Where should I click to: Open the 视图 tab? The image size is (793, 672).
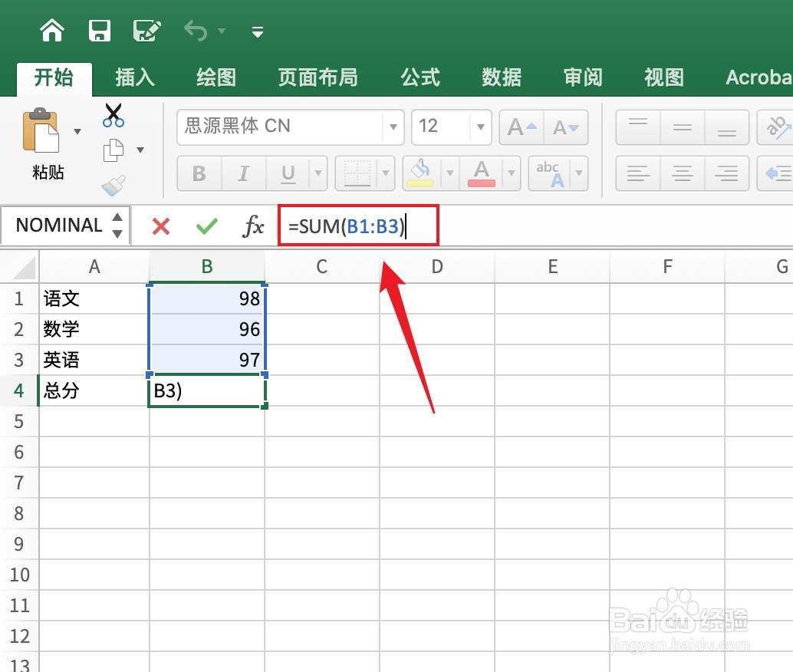tap(664, 78)
